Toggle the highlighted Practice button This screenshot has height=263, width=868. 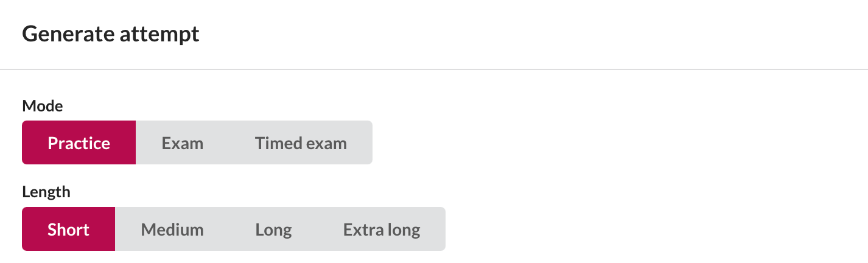[79, 143]
